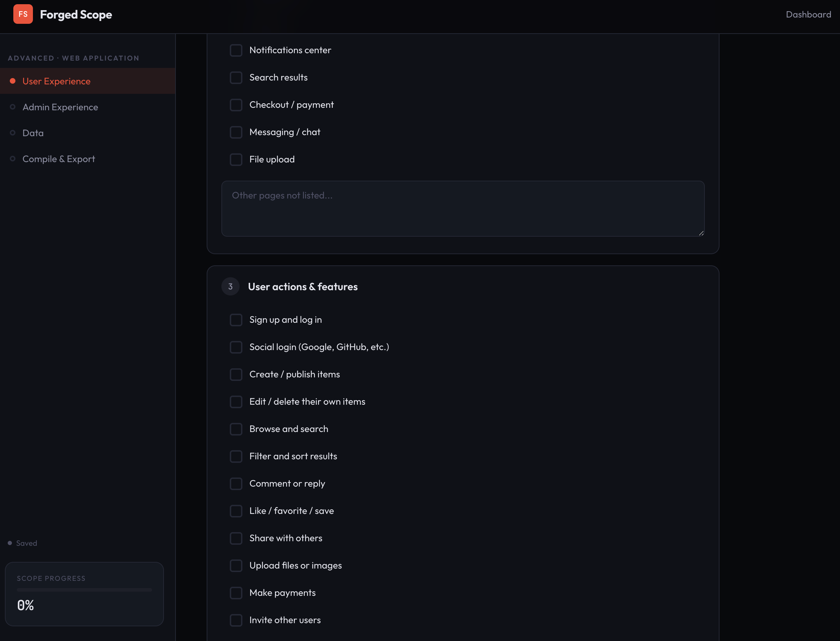Check the Make payments option
This screenshot has width=840, height=641.
pyautogui.click(x=236, y=593)
